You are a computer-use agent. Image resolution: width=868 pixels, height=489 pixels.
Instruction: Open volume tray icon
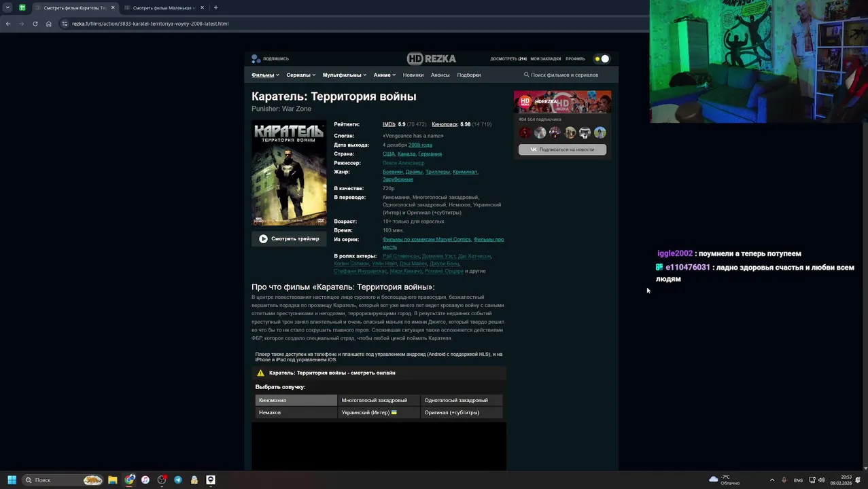(x=821, y=480)
